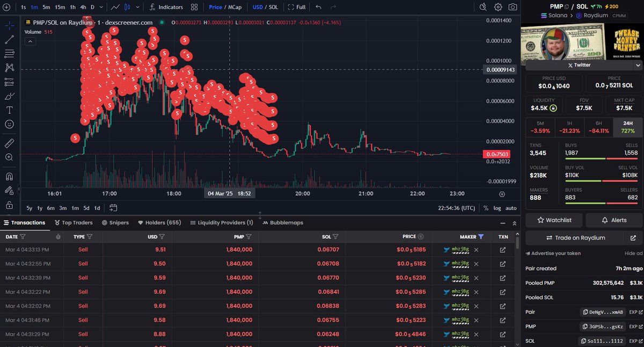
Task: Switch chart style to line
Action: [x=115, y=7]
